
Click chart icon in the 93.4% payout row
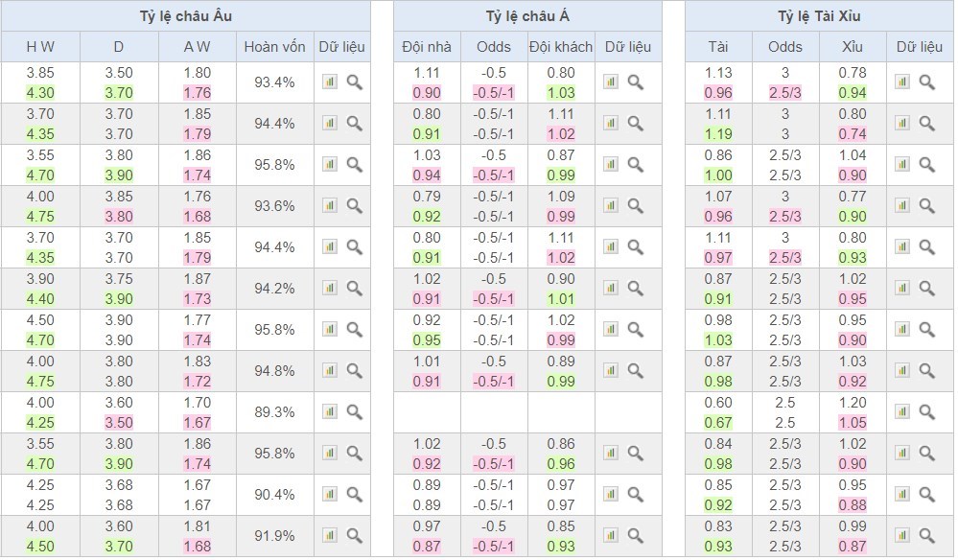[x=330, y=82]
